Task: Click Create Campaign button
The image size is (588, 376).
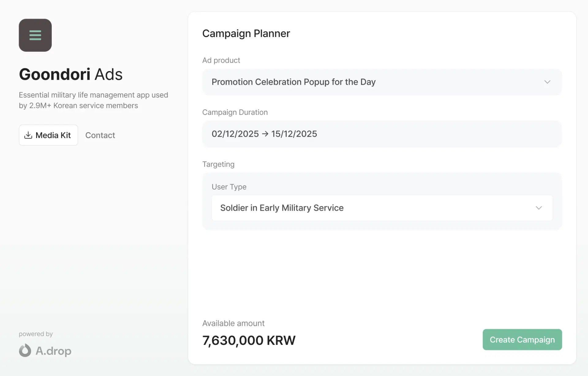Action: (x=522, y=340)
